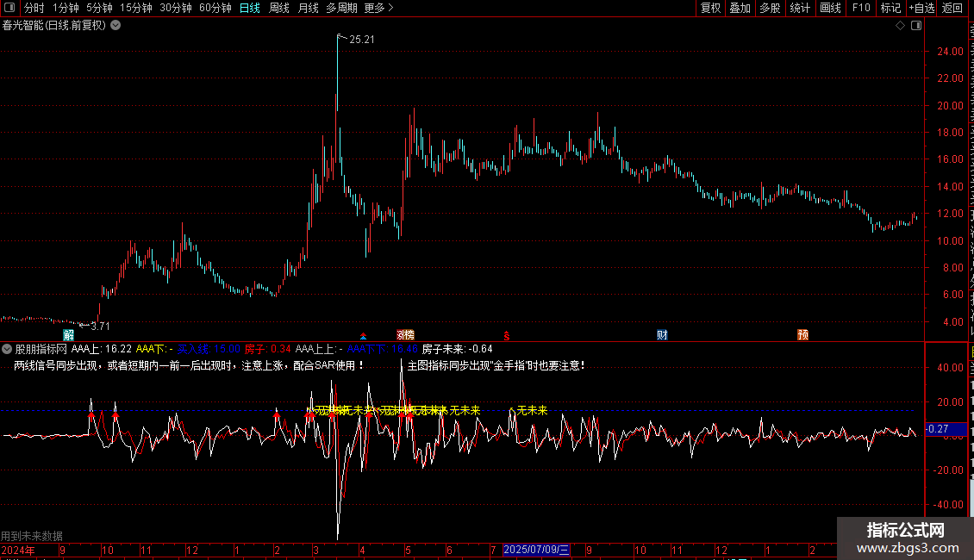Click the 25.21 high price label
This screenshot has height=560, width=974.
click(362, 40)
